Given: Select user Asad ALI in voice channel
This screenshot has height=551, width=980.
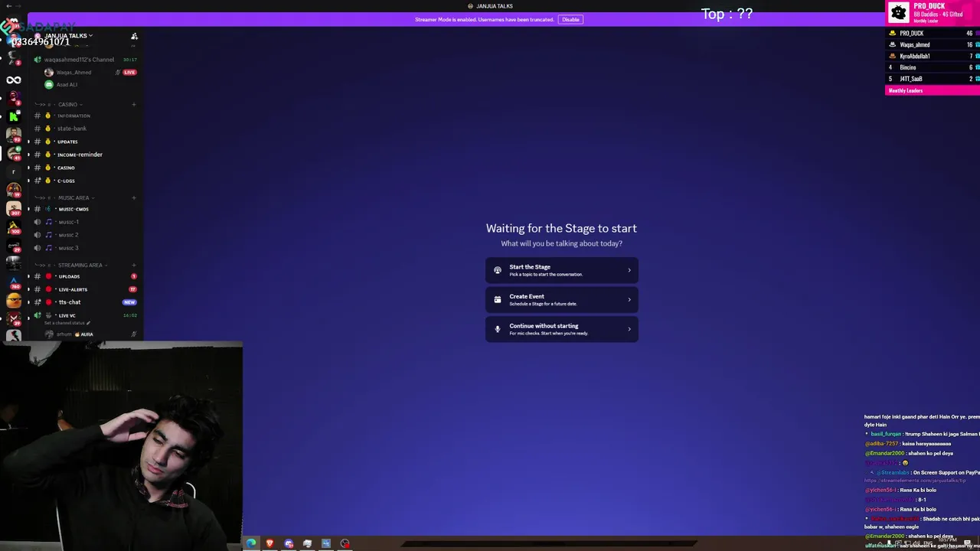Looking at the screenshot, I should point(67,85).
